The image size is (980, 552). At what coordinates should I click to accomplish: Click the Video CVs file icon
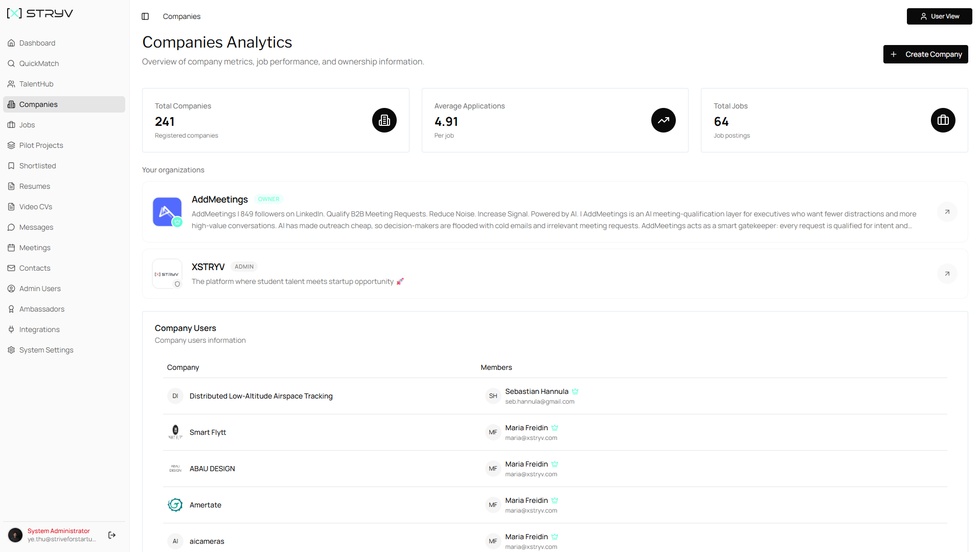pyautogui.click(x=11, y=207)
